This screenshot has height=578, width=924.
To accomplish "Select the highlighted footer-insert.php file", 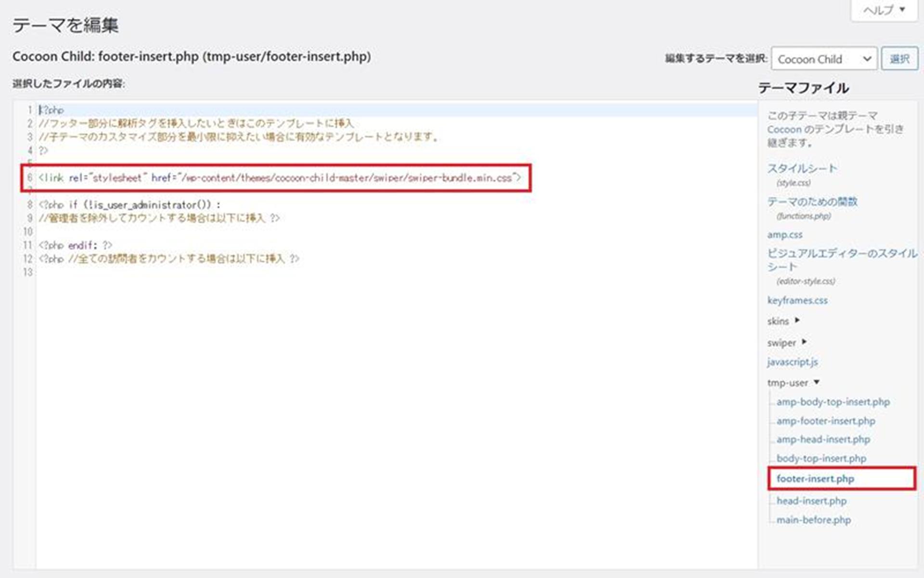I will [816, 479].
